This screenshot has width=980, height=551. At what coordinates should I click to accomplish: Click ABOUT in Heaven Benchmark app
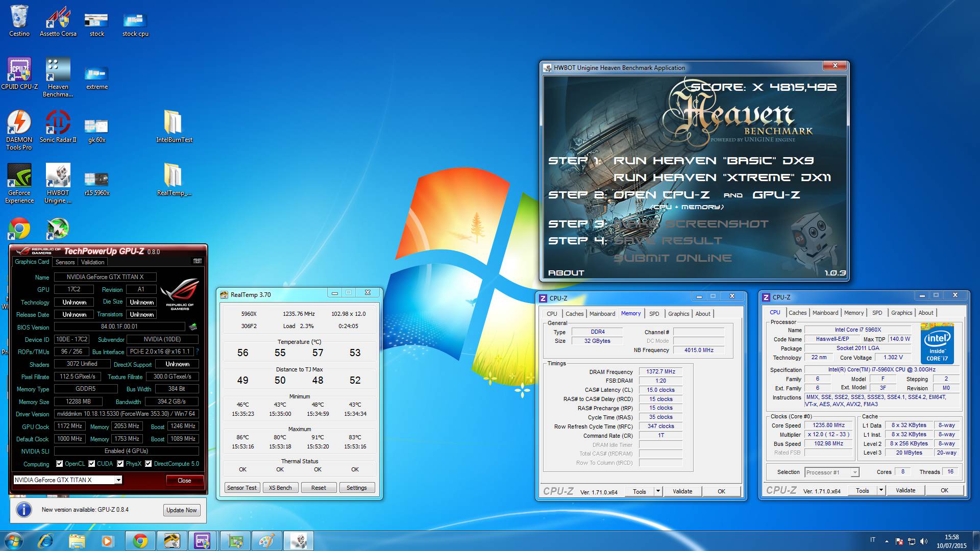(x=566, y=273)
